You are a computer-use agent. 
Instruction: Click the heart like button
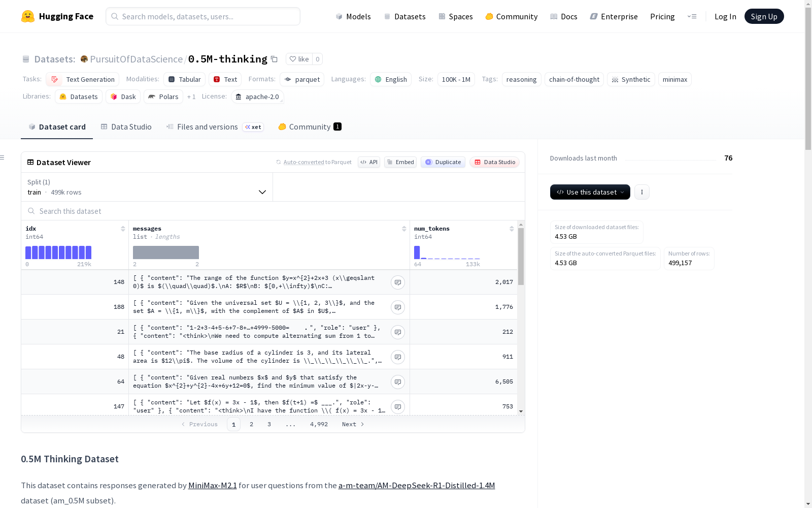[x=299, y=59]
